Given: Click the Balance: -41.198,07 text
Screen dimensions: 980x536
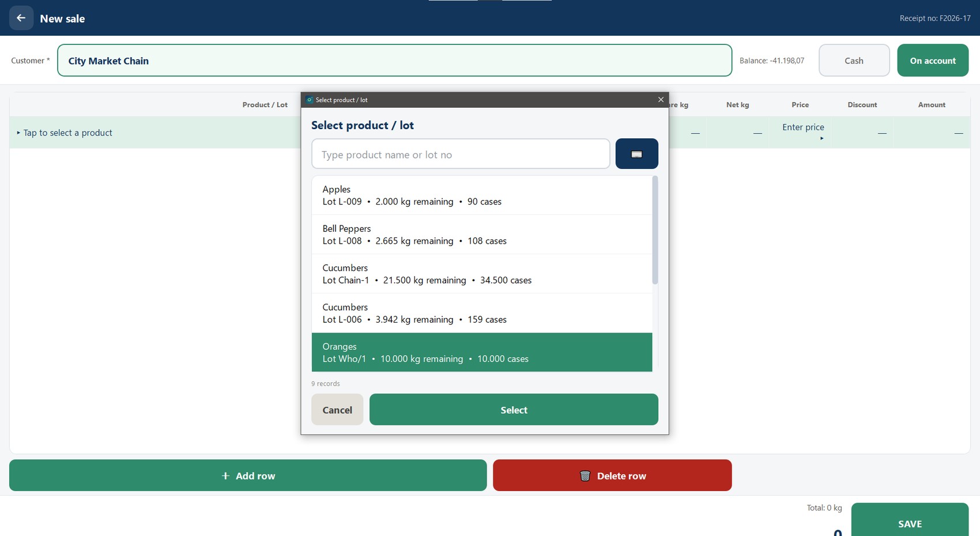Looking at the screenshot, I should 772,61.
